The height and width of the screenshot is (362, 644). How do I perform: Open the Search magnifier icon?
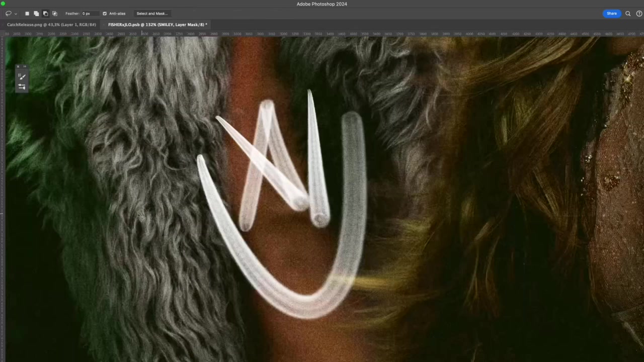coord(628,14)
